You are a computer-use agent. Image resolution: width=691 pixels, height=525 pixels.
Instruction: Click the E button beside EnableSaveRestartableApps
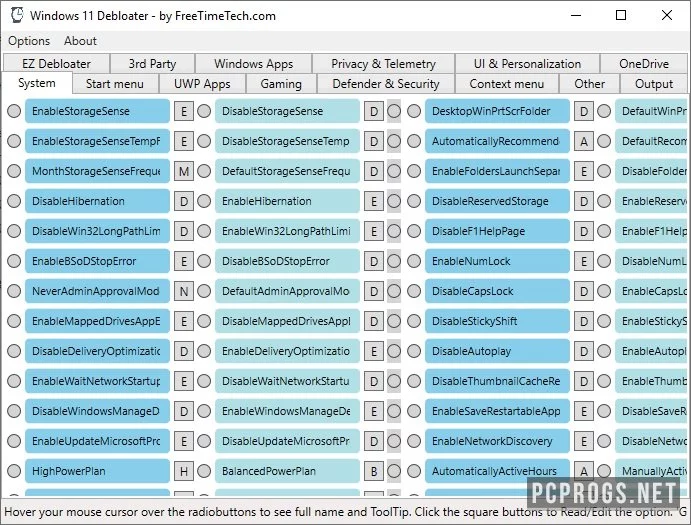(583, 411)
